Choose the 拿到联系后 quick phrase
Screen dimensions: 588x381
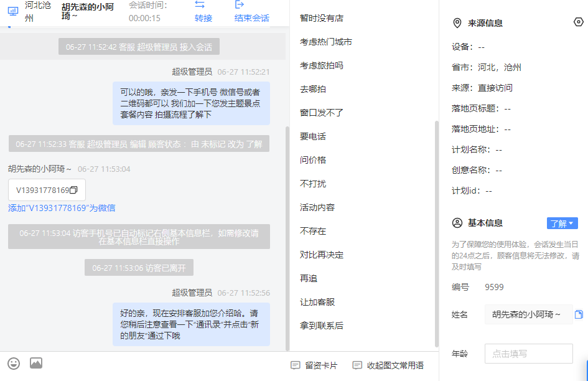[322, 326]
